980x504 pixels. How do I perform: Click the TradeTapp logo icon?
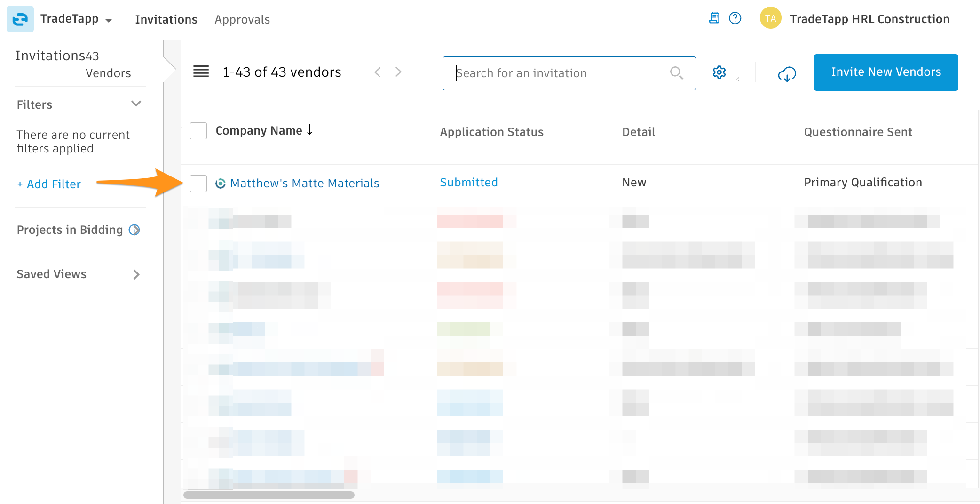click(20, 19)
